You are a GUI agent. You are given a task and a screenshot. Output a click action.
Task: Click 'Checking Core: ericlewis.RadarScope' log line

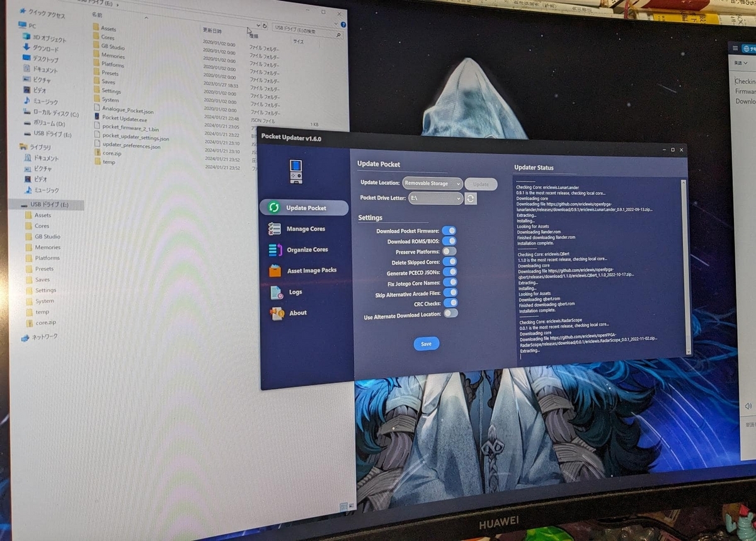coord(551,322)
